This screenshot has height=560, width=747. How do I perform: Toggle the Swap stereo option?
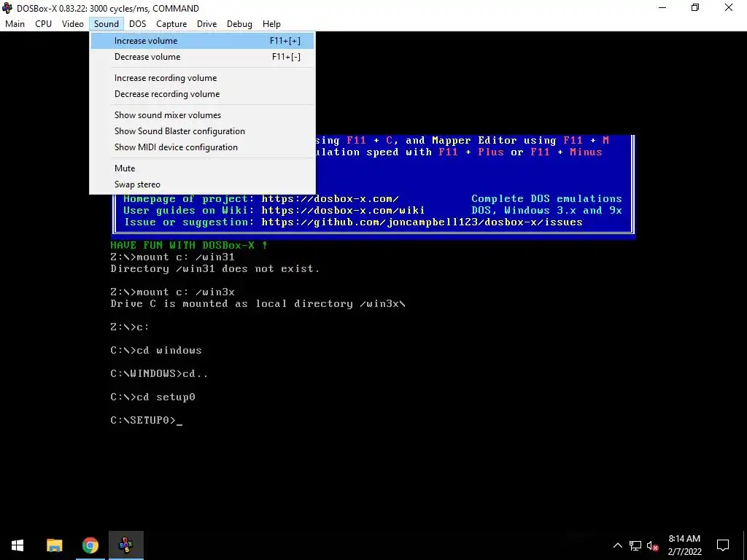tap(203, 184)
